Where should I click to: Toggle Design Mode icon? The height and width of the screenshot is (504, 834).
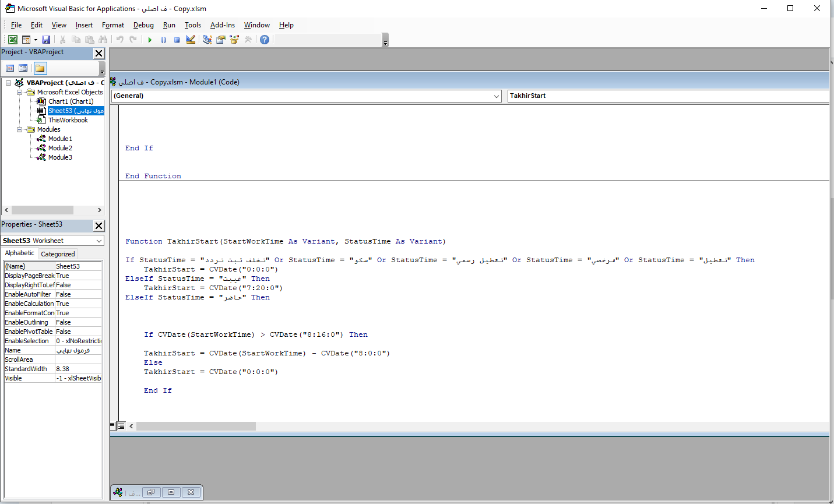point(191,40)
